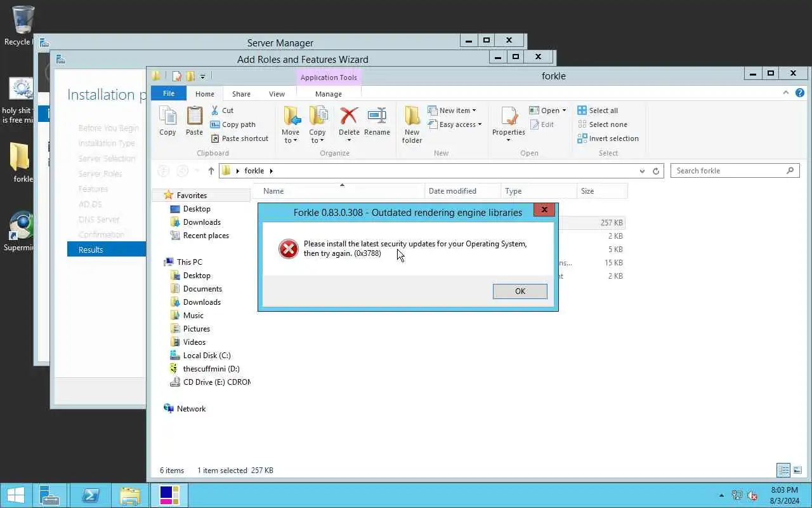The width and height of the screenshot is (812, 508).
Task: Select Favorites in the navigation pane
Action: (191, 196)
